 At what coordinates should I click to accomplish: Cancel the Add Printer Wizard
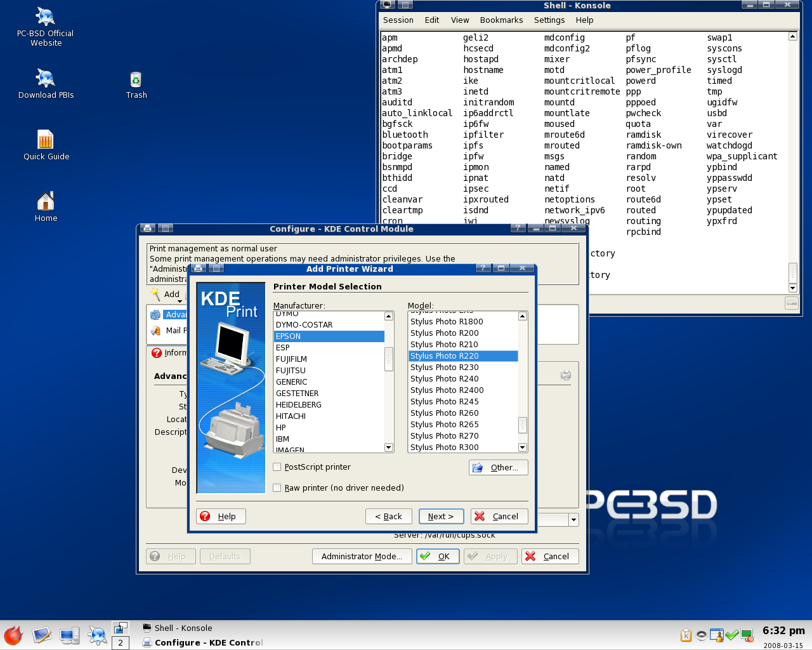(x=499, y=517)
